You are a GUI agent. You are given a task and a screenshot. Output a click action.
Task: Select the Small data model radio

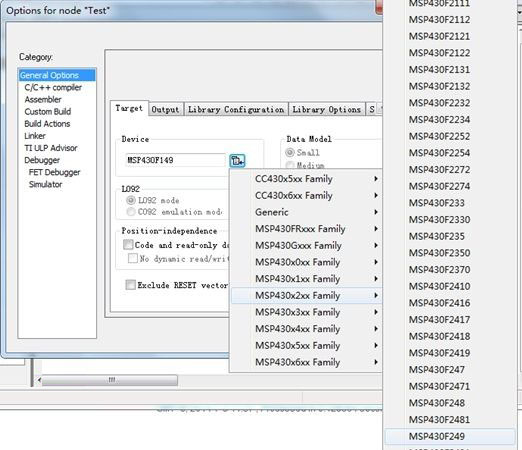[290, 153]
